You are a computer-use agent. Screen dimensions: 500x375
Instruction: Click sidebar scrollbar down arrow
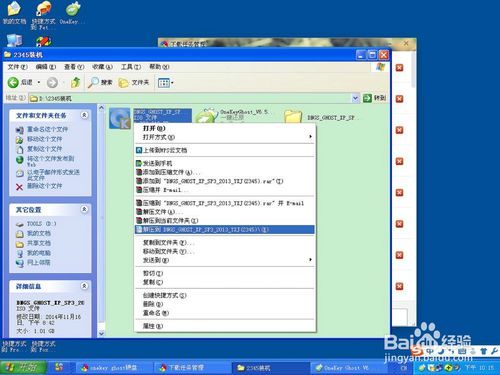coord(101,333)
